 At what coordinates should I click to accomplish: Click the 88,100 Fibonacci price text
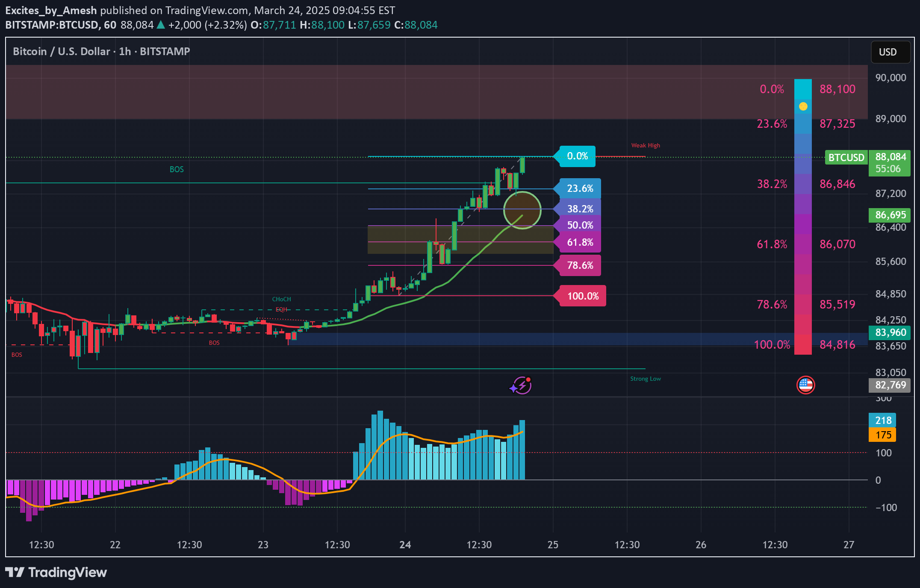[x=837, y=89]
